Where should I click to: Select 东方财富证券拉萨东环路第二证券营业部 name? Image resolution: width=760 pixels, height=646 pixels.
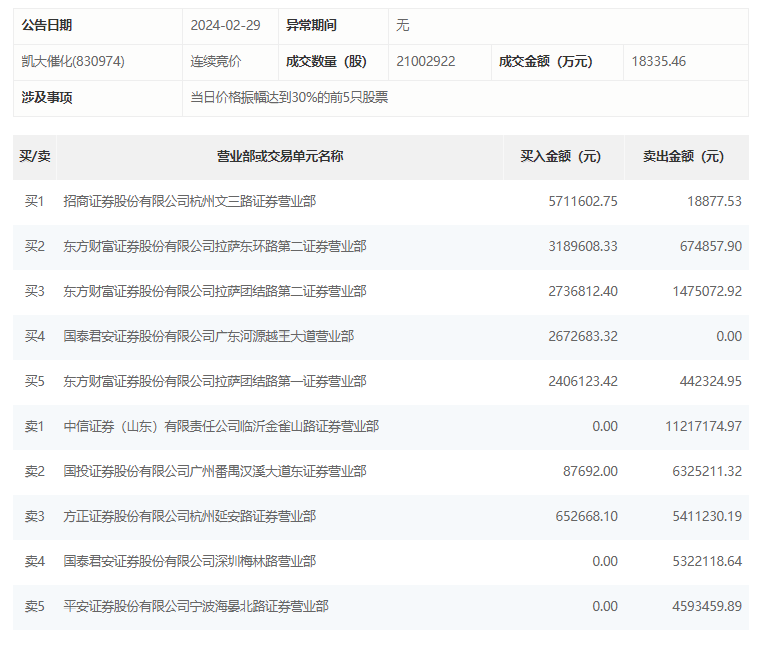tap(215, 246)
